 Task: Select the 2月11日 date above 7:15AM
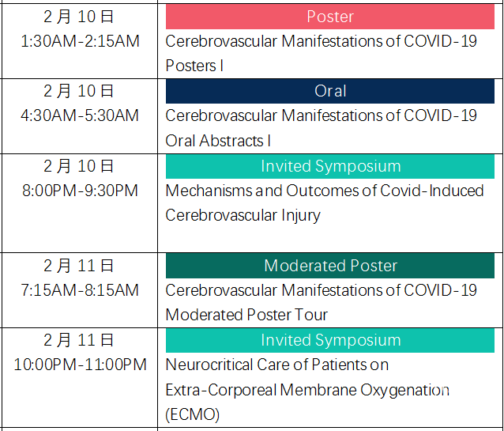79,266
